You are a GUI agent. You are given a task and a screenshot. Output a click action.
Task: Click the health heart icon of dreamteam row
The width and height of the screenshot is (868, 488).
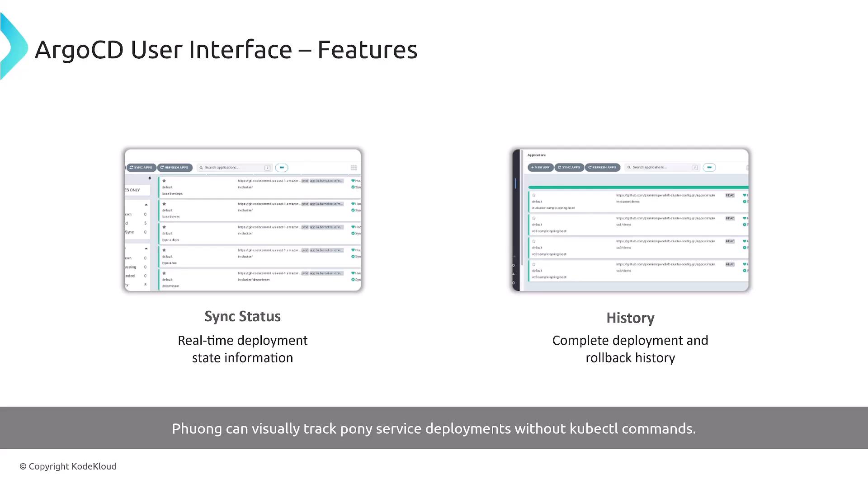coord(353,273)
